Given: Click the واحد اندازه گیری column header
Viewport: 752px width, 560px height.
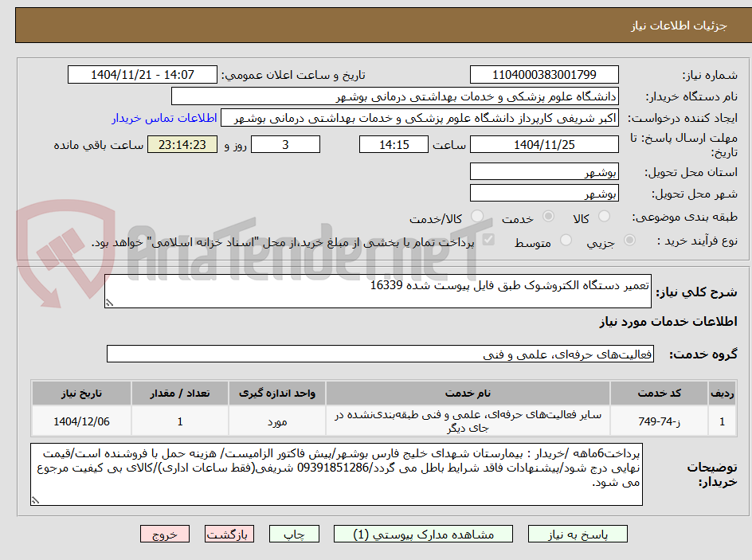Looking at the screenshot, I should coord(277,394).
